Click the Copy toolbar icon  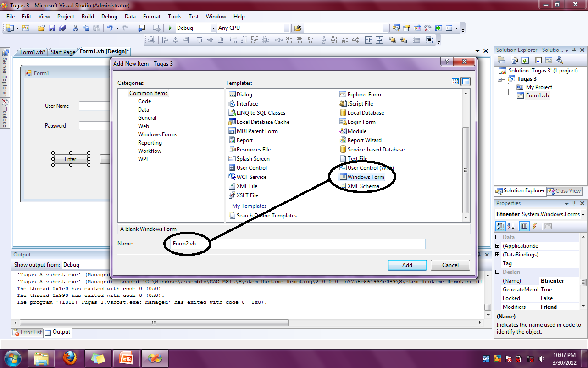click(x=86, y=28)
